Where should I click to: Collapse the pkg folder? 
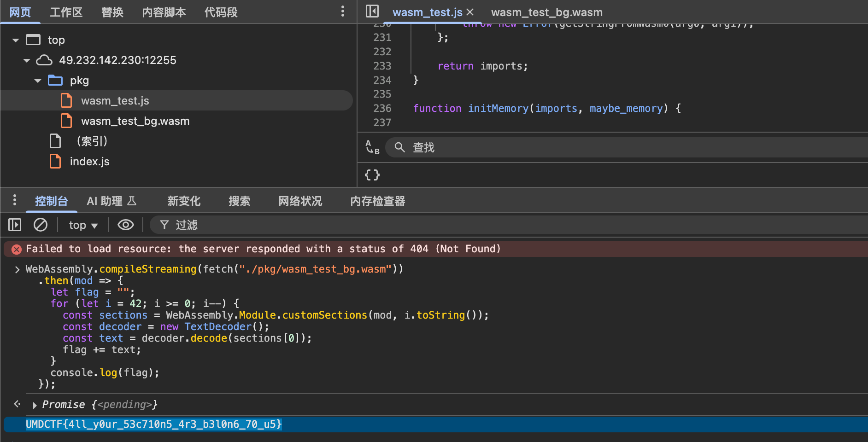tap(38, 81)
